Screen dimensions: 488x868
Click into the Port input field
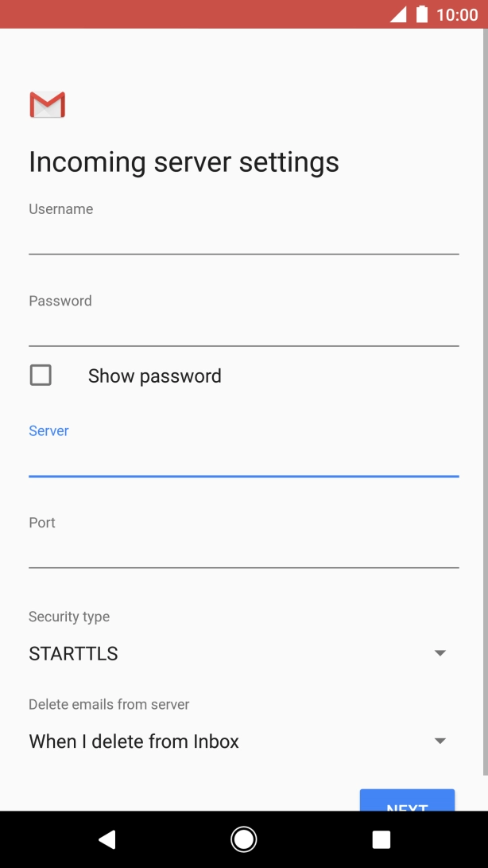click(243, 551)
